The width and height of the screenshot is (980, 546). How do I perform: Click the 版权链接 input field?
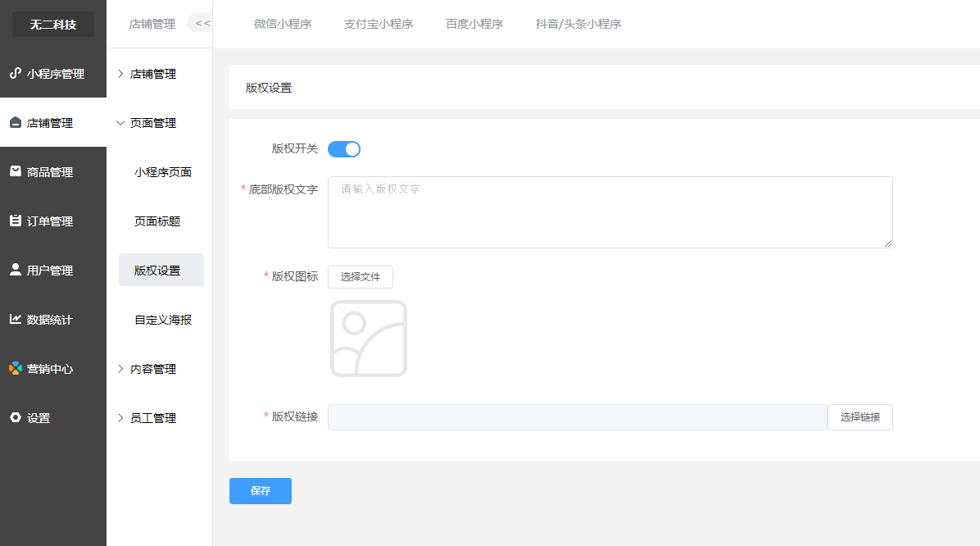(578, 417)
